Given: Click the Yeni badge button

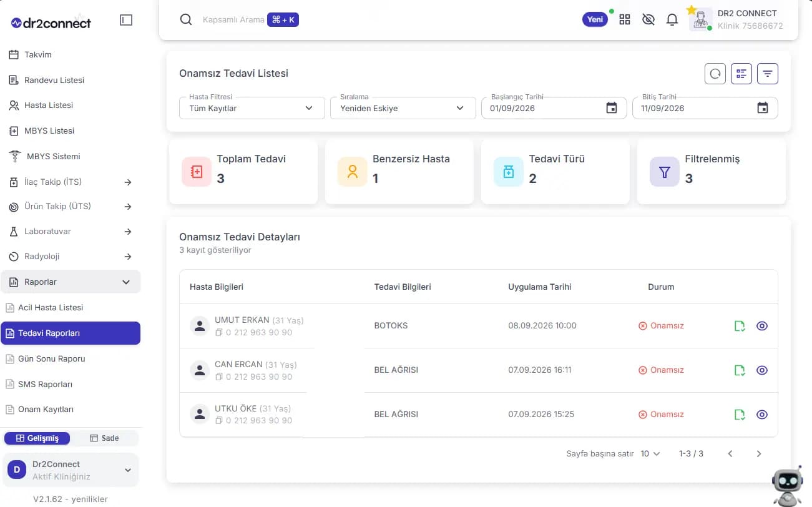Looking at the screenshot, I should coord(595,19).
